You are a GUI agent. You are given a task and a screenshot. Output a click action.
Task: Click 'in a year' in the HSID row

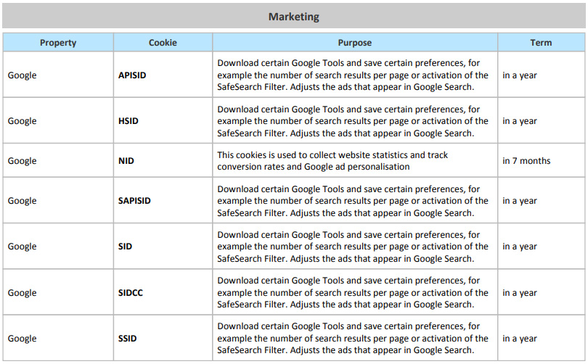tap(520, 121)
